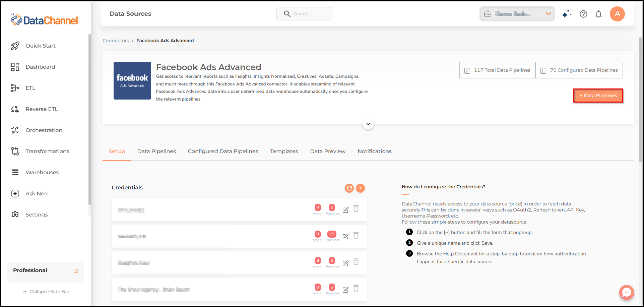
Task: Click the page vertical scrollbar
Action: click(641, 100)
